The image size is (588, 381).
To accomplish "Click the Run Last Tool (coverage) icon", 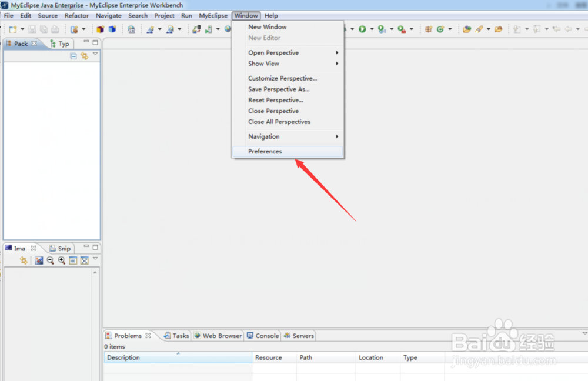I will 382,29.
